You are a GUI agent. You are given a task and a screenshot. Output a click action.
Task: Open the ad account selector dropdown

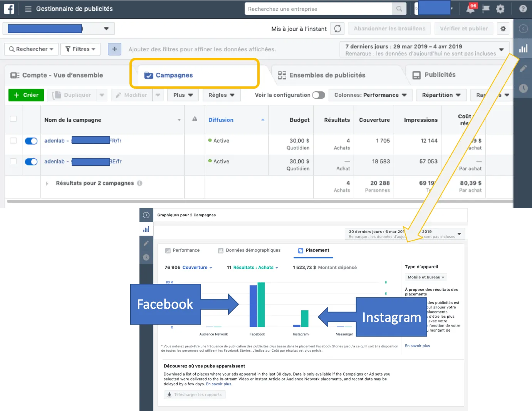coord(59,29)
